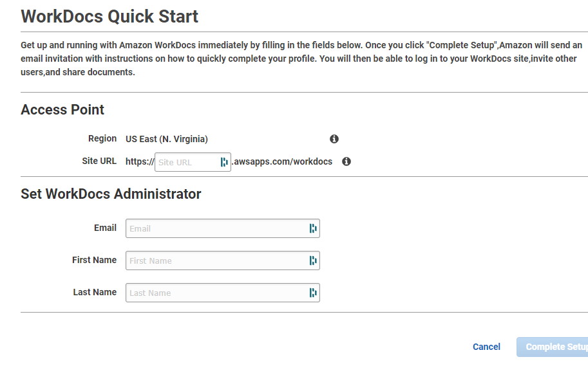This screenshot has height=375, width=588.
Task: Click the info icon beside the Site URL suffix
Action: coord(346,161)
